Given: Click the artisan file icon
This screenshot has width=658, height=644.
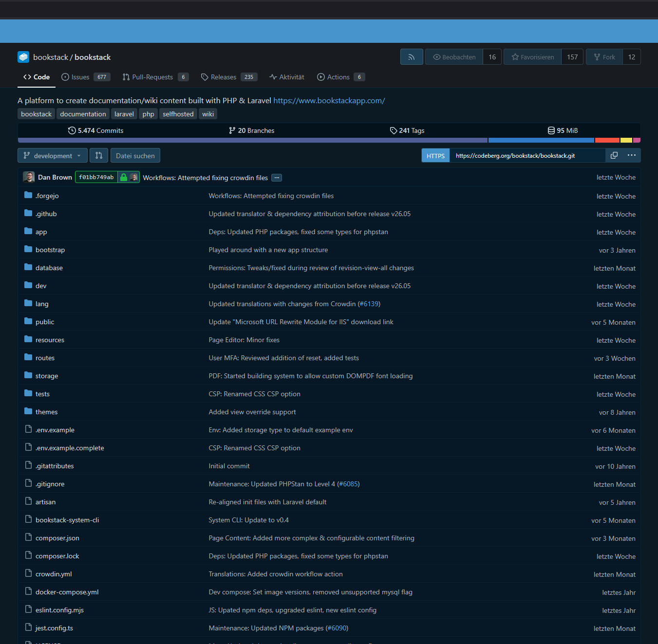Looking at the screenshot, I should point(28,501).
